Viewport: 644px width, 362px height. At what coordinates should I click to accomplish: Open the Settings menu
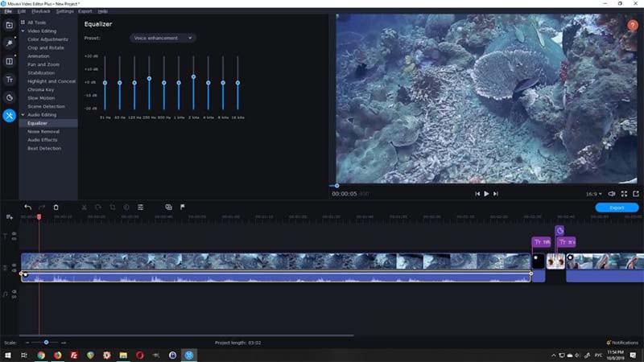tap(65, 11)
